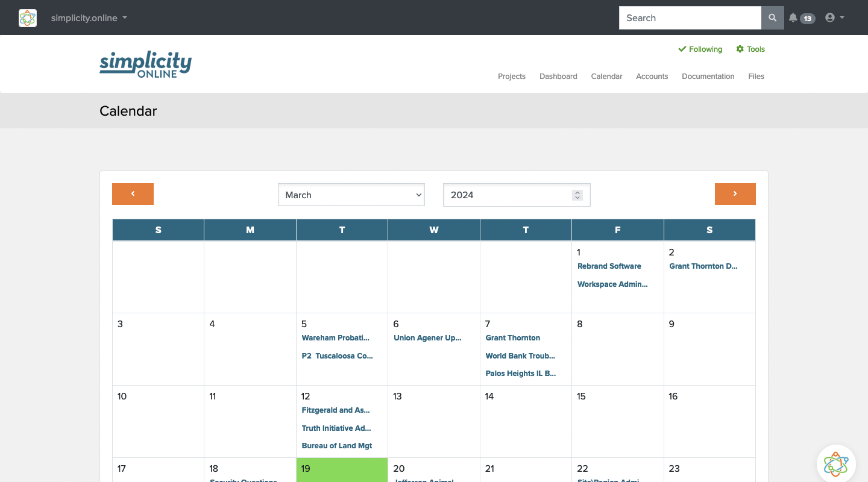Open Union Agener Up... event

tap(427, 338)
